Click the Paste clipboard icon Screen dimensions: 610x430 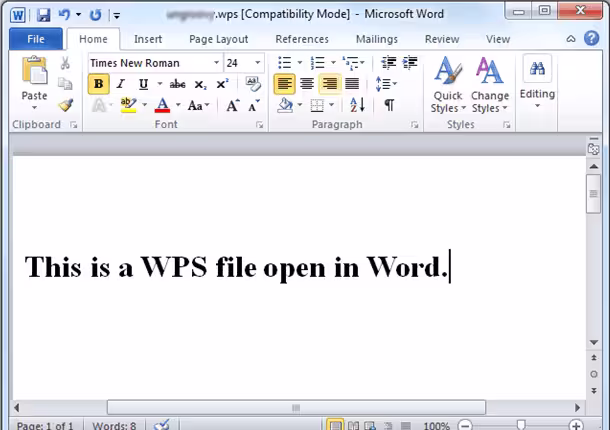[x=35, y=71]
